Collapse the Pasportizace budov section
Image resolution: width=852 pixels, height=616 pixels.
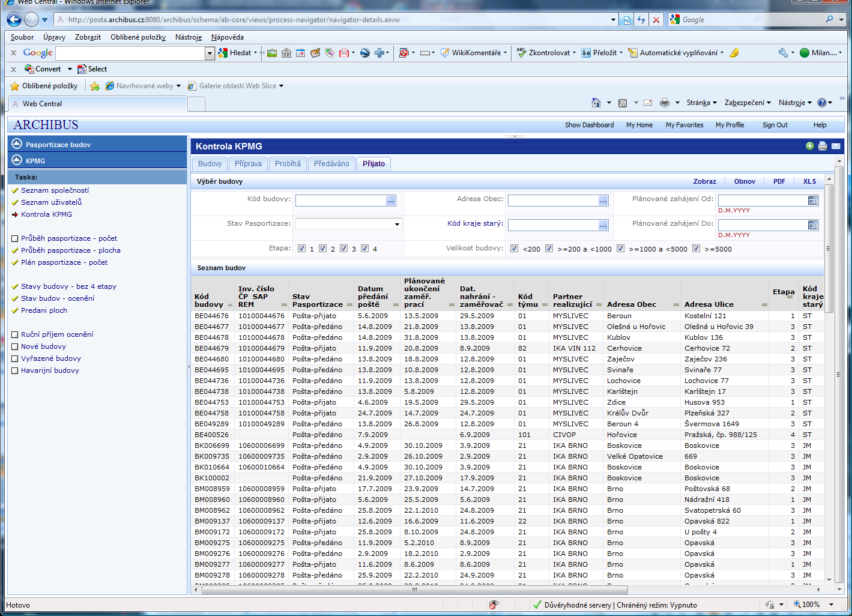(x=17, y=144)
